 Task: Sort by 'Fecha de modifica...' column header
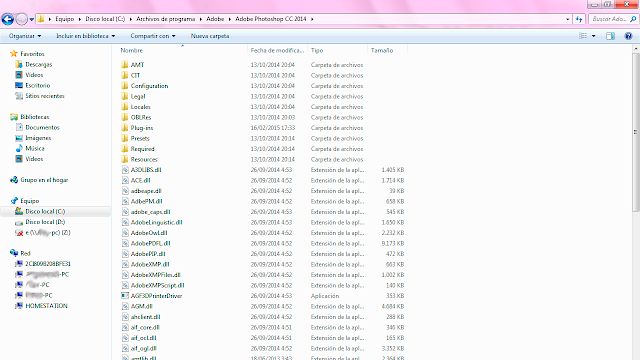click(277, 51)
